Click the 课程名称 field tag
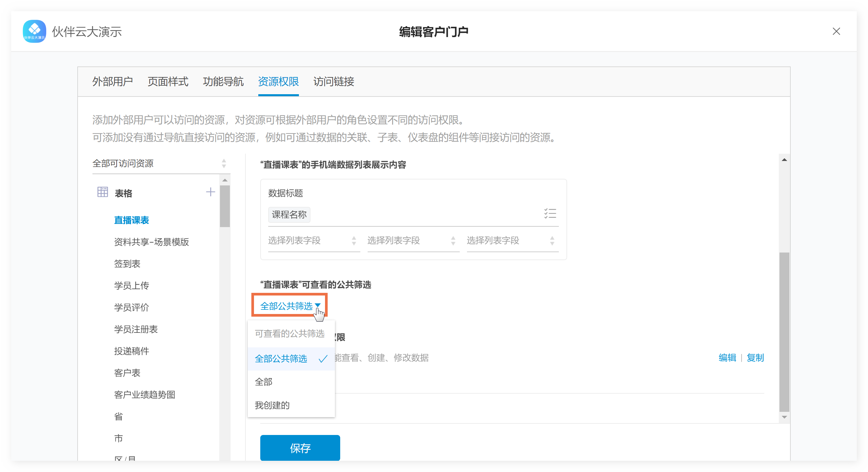 [x=289, y=215]
